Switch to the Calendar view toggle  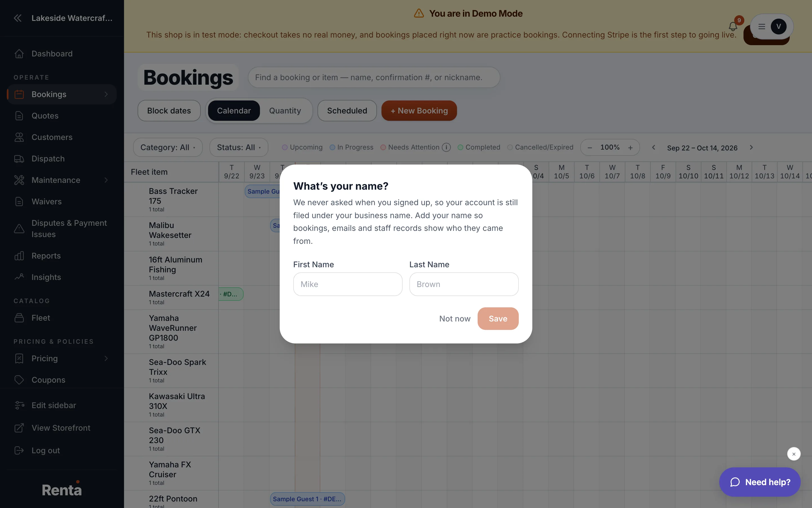pos(234,111)
